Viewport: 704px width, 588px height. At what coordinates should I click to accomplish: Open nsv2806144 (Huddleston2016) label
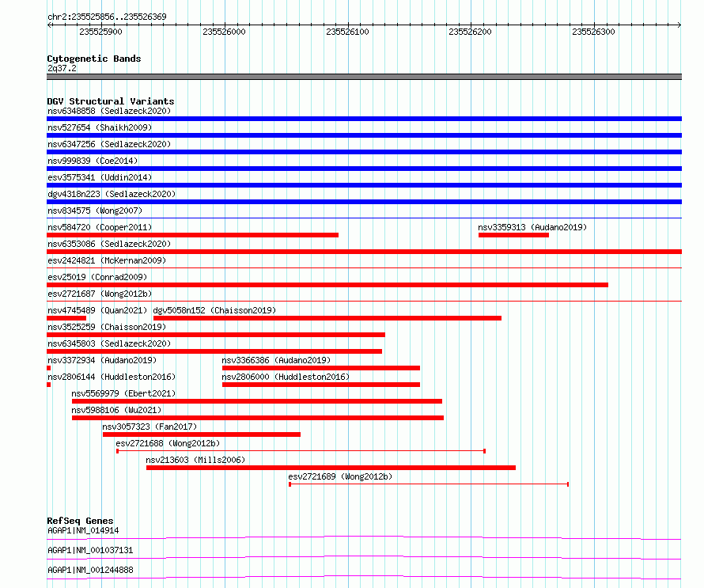[112, 377]
